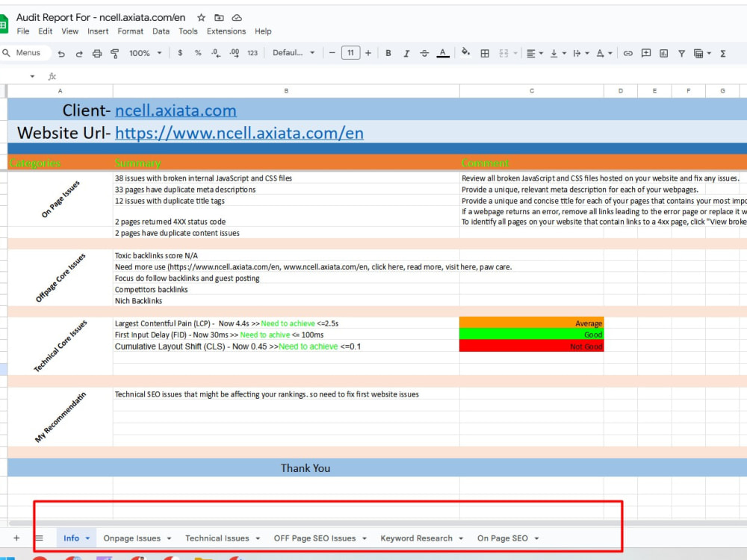Toggle bold formatting
The image size is (747, 560).
(x=388, y=53)
